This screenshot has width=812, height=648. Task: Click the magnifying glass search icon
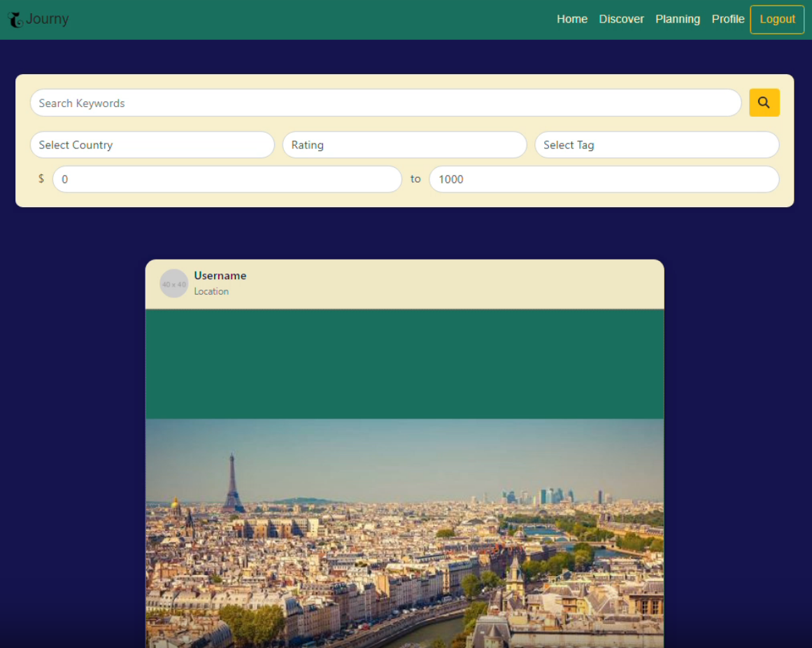pos(764,102)
